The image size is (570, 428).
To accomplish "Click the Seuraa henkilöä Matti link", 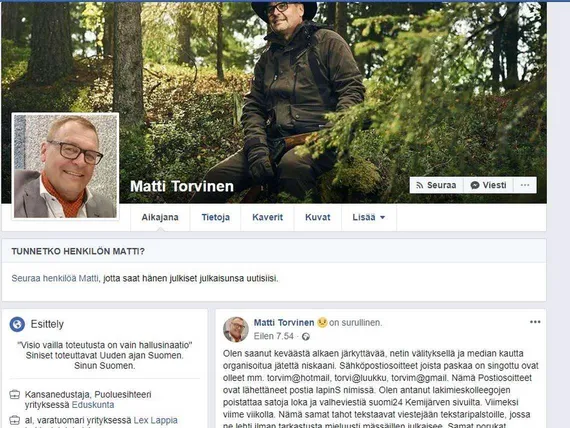I will 55,279.
